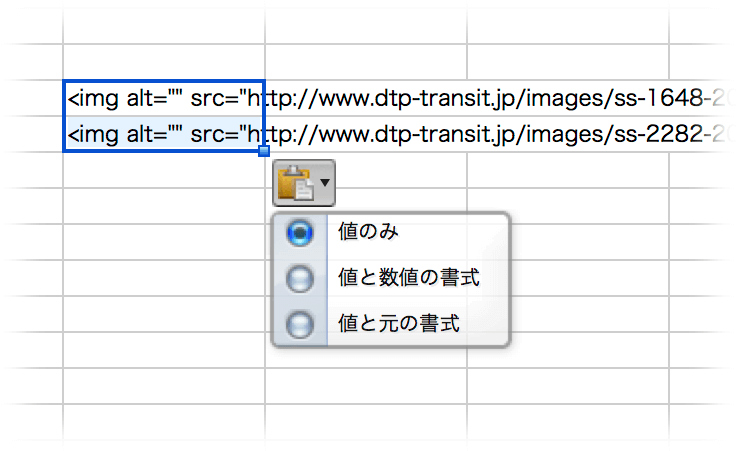Screen dimensions: 739x451
Task: Select the 値と数値の書式 radio button
Action: click(x=300, y=278)
